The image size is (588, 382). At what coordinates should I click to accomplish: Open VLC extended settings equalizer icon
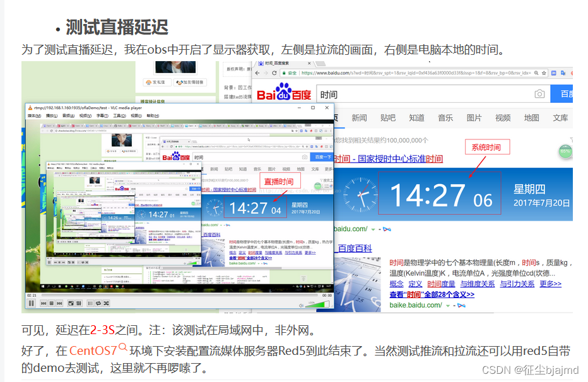79,303
